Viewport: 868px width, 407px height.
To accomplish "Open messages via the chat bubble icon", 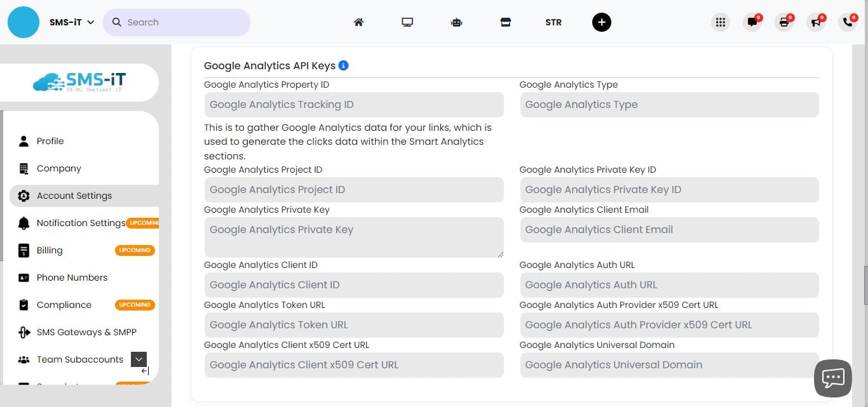I will (x=752, y=22).
